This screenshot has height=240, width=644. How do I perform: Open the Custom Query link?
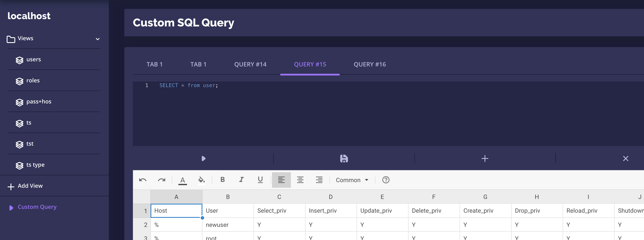pos(37,207)
